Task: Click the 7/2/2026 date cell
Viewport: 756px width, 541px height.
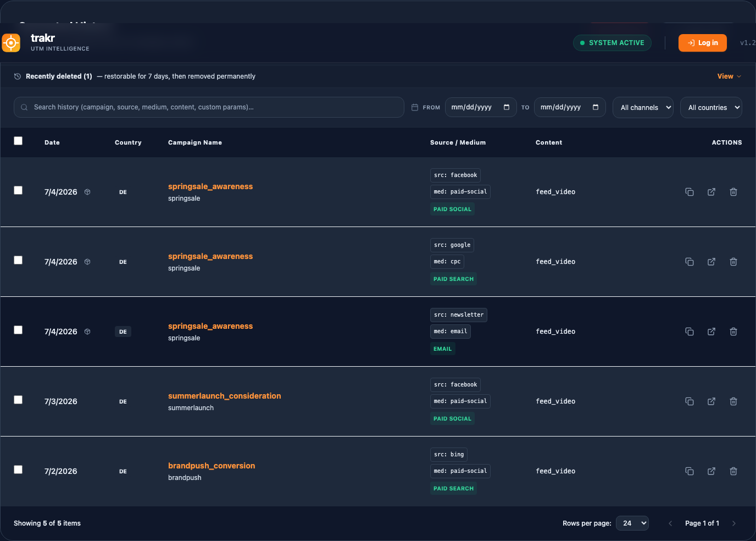Action: [x=61, y=471]
